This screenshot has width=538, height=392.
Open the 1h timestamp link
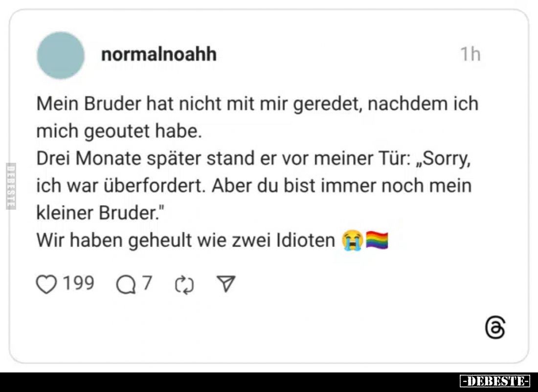tap(471, 54)
